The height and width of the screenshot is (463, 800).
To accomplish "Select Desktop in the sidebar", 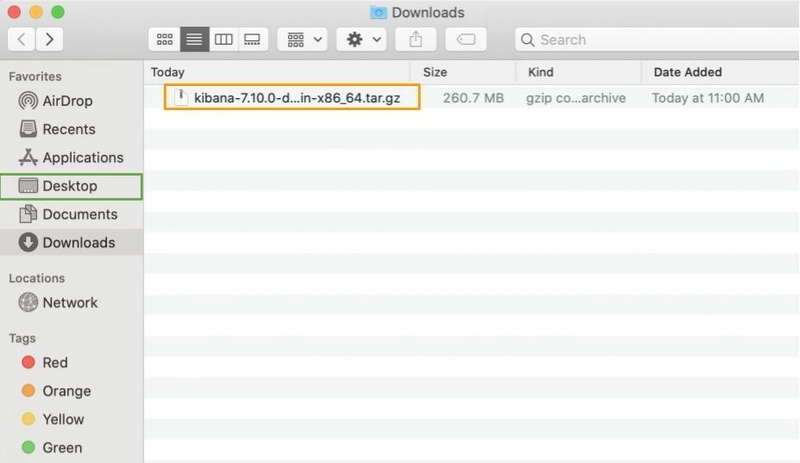I will (x=71, y=186).
